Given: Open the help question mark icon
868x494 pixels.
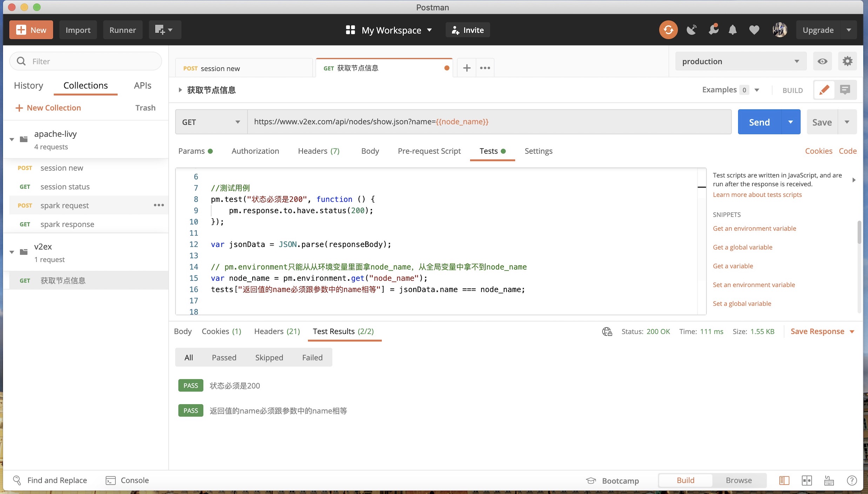Looking at the screenshot, I should tap(852, 481).
